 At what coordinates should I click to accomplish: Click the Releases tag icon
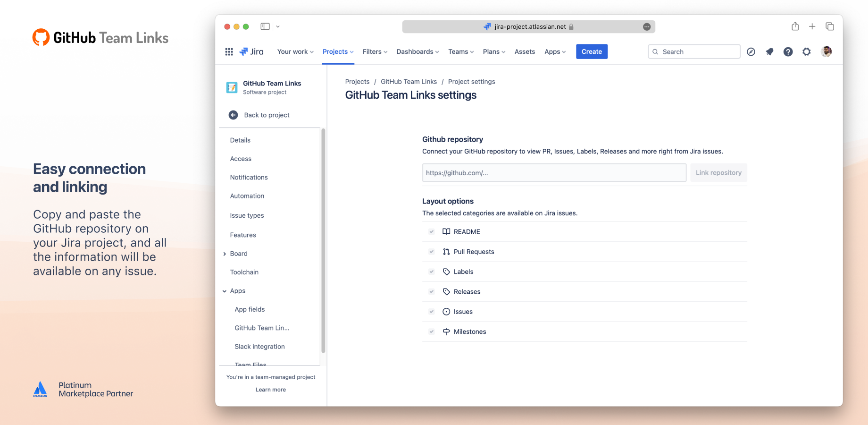click(x=446, y=292)
